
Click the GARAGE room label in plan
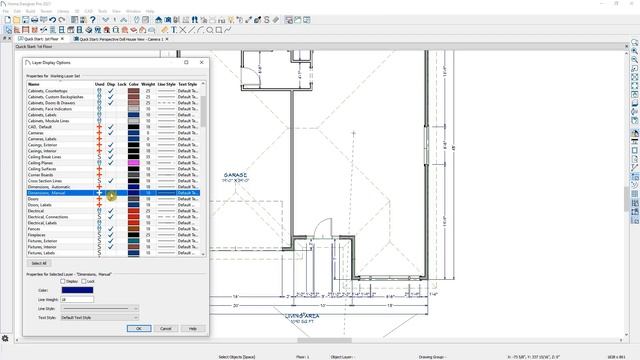pos(236,175)
